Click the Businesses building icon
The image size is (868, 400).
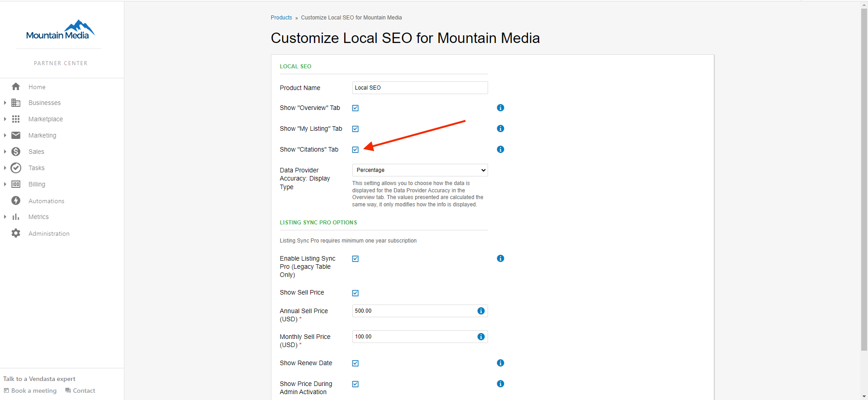[x=16, y=103]
